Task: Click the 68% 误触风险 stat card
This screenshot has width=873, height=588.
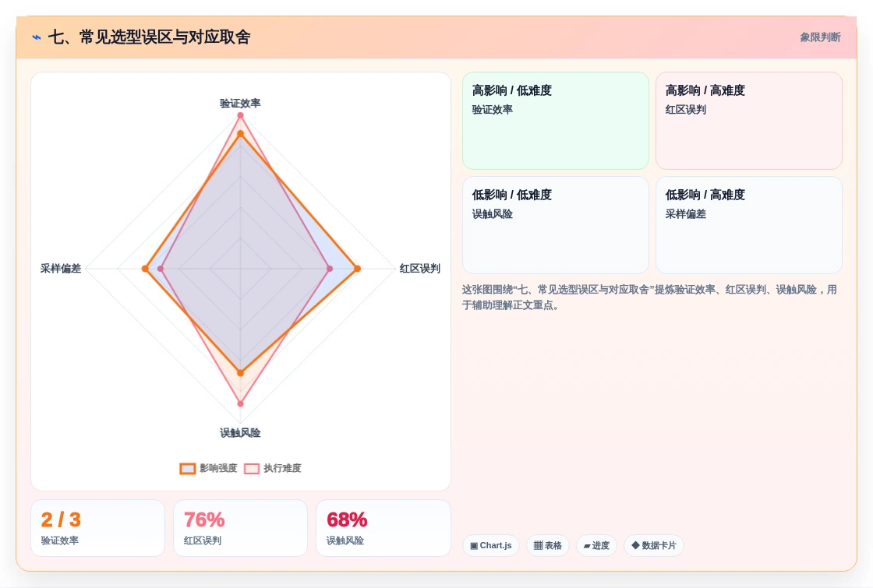Action: point(383,528)
